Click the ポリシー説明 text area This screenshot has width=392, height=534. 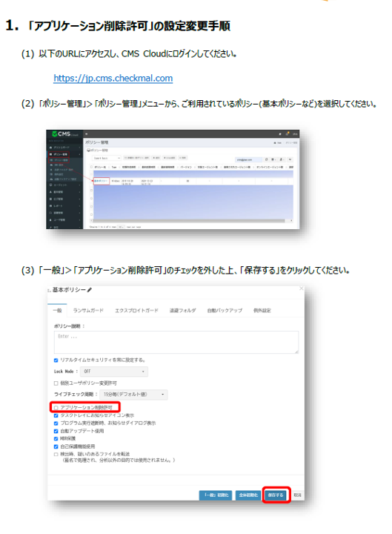(176, 342)
